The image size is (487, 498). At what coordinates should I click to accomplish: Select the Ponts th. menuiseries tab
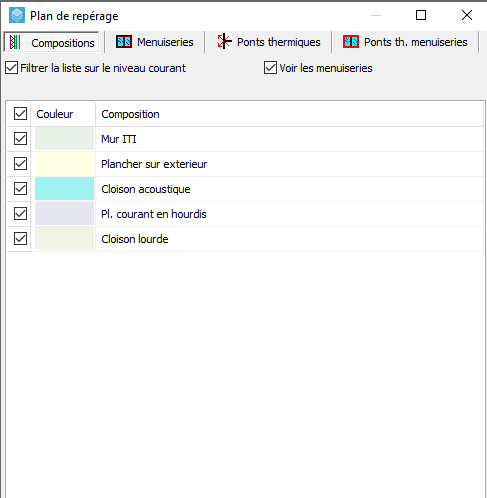[405, 42]
